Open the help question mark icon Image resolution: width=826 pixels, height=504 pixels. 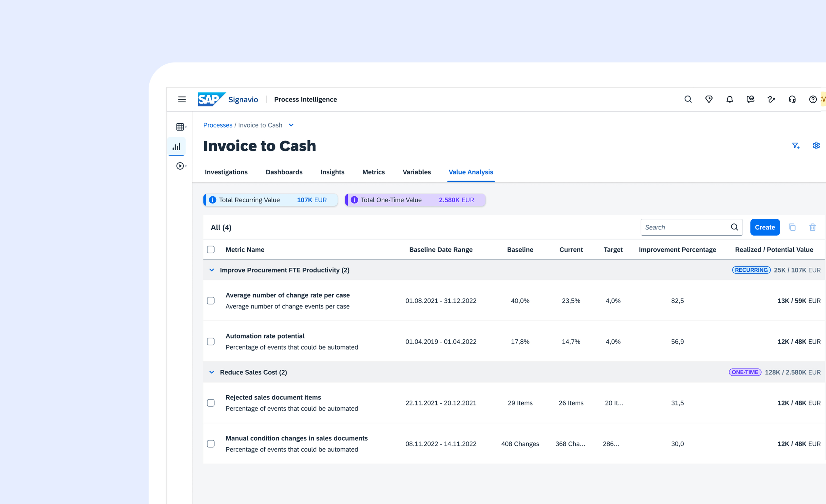click(x=813, y=99)
